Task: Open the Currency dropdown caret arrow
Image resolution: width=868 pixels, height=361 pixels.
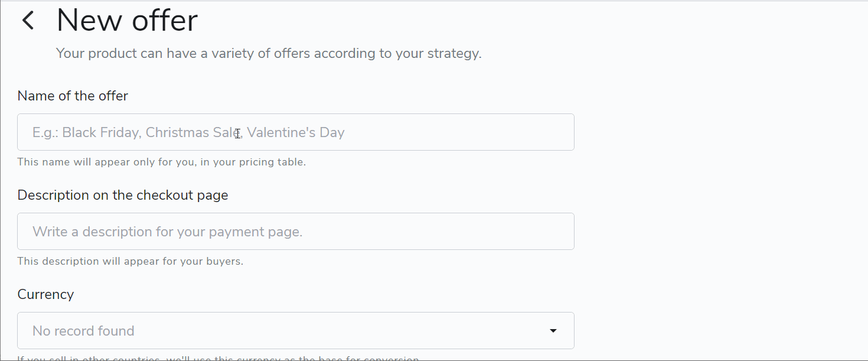Action: coord(553,331)
